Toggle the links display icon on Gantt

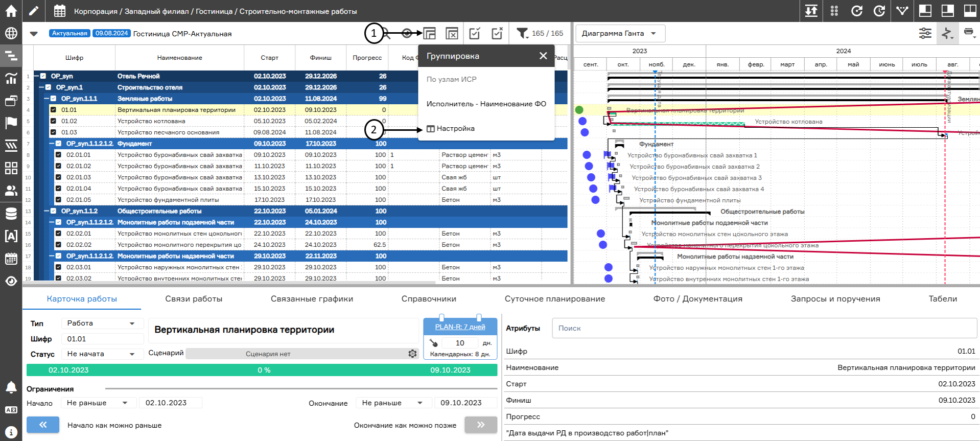[x=947, y=34]
